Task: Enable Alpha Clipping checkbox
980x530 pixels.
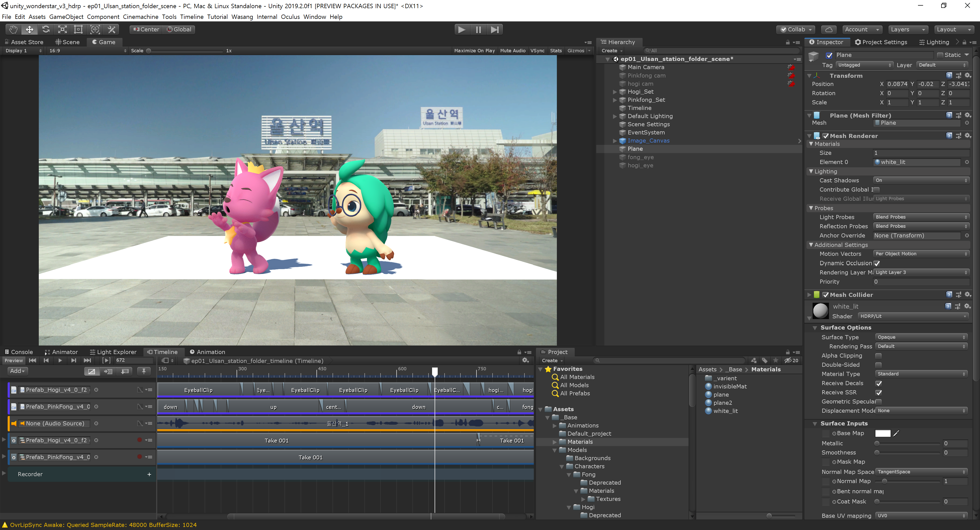Action: coord(878,356)
